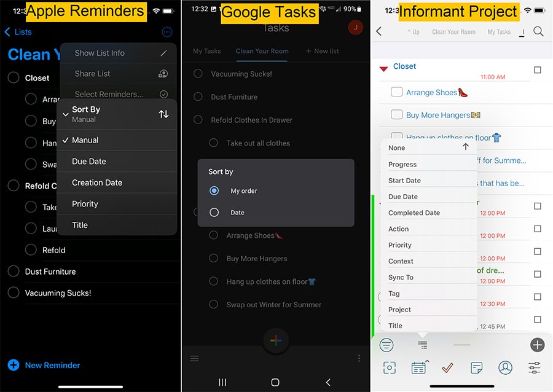Image resolution: width=553 pixels, height=392 pixels.
Task: Choose Creation Date sort option
Action: pyautogui.click(x=117, y=182)
